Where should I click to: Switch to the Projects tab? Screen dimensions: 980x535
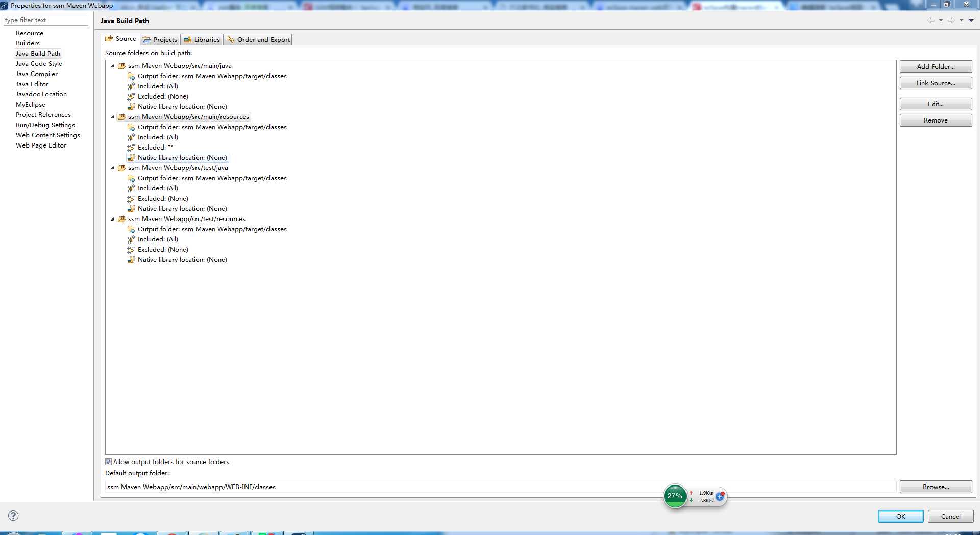pos(160,39)
